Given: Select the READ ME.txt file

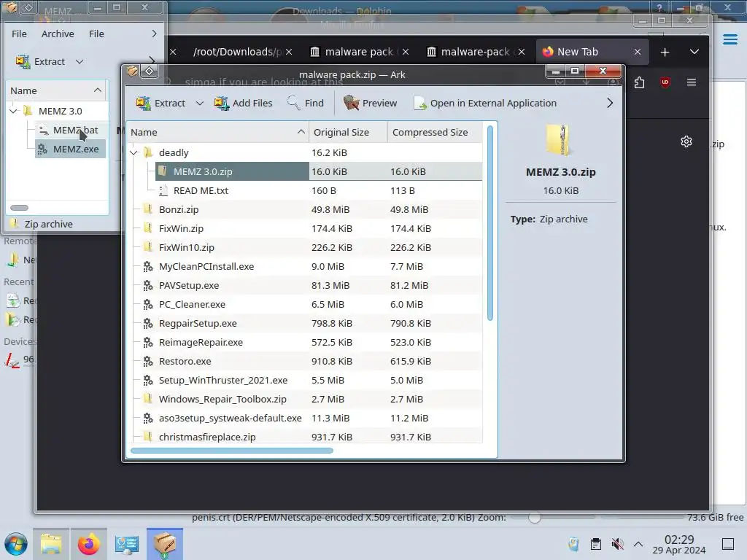Looking at the screenshot, I should [x=201, y=190].
